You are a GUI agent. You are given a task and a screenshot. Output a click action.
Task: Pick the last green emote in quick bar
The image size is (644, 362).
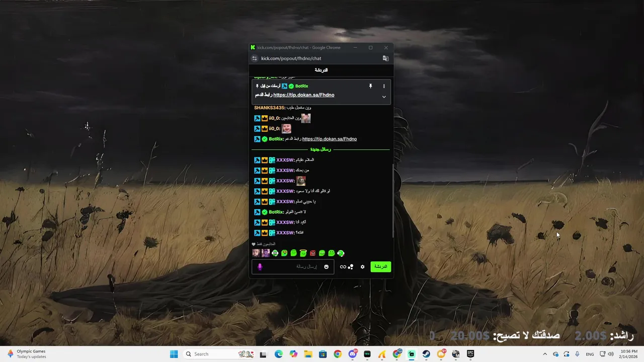(341, 253)
